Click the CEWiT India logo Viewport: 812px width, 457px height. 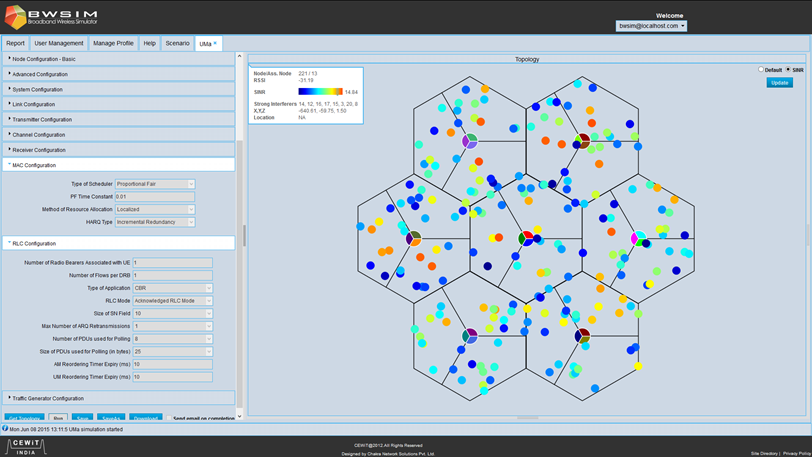26,447
